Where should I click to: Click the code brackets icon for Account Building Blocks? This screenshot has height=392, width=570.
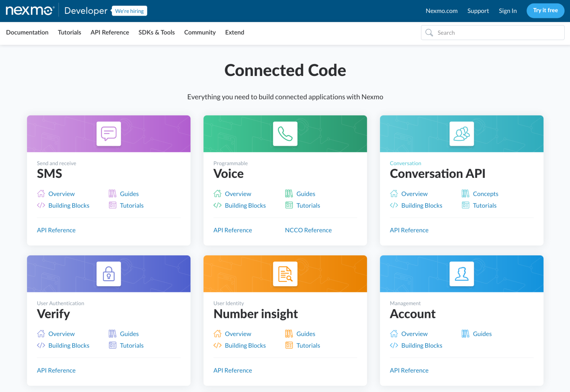click(394, 345)
